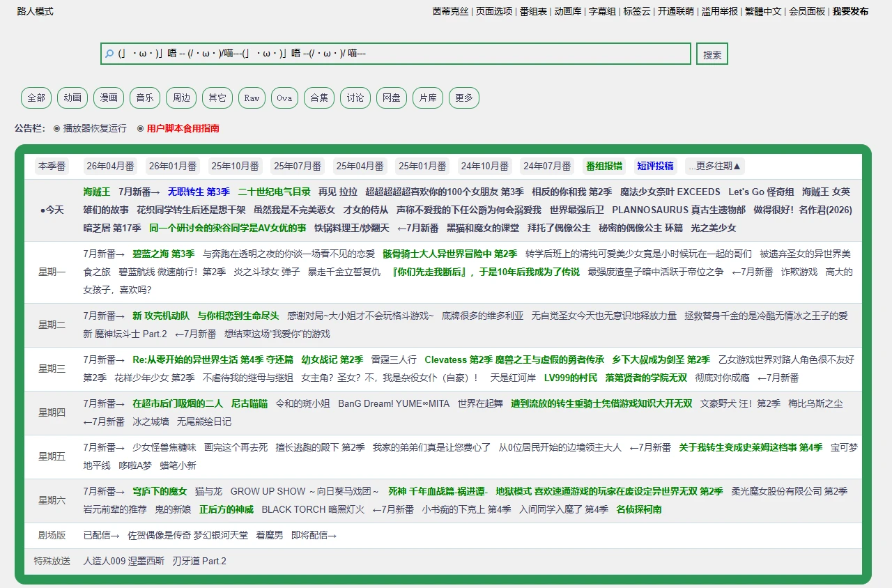892x588 pixels.
Task: Open the 用户脚本食用指南 announcement
Action: pos(183,128)
